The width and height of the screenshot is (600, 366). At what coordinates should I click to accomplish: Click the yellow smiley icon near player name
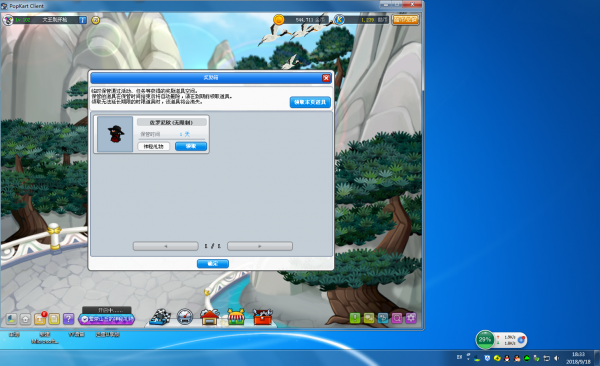point(96,20)
